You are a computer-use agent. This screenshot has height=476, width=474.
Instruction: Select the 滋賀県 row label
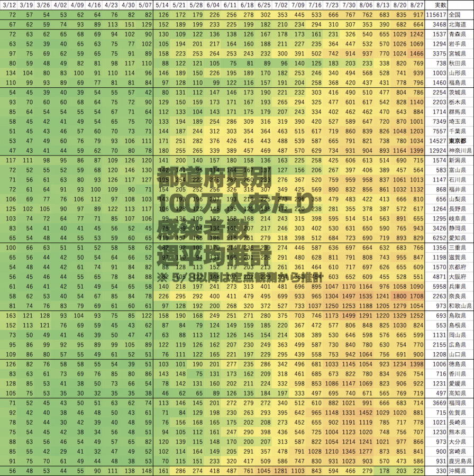coord(457,258)
